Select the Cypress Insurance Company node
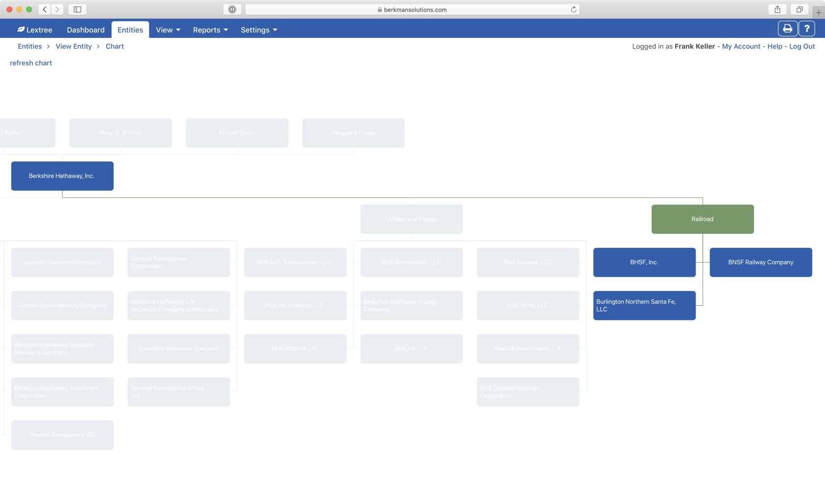The height and width of the screenshot is (504, 825). pos(62,262)
